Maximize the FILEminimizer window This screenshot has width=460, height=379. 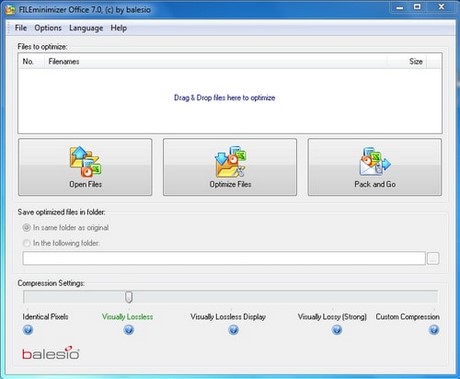tap(417, 7)
